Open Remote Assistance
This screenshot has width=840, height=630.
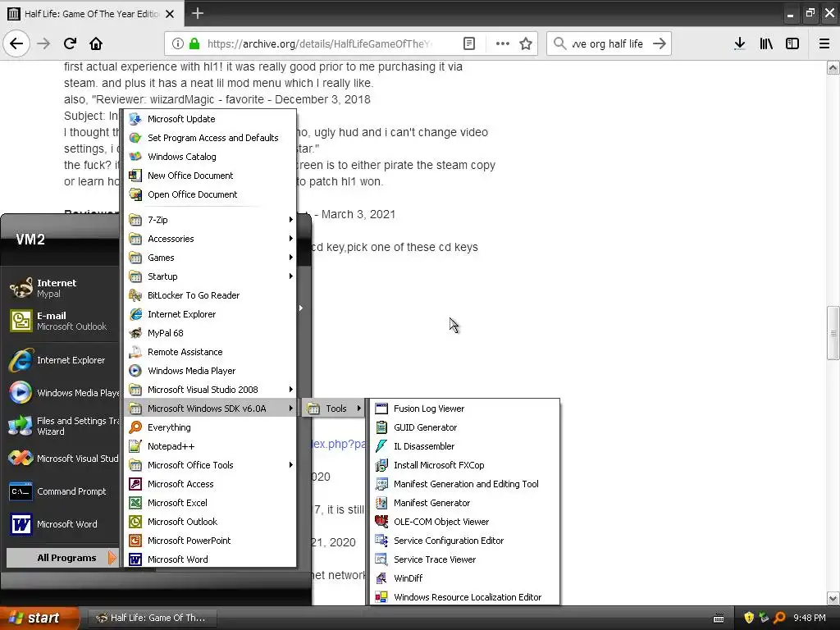click(x=210, y=352)
